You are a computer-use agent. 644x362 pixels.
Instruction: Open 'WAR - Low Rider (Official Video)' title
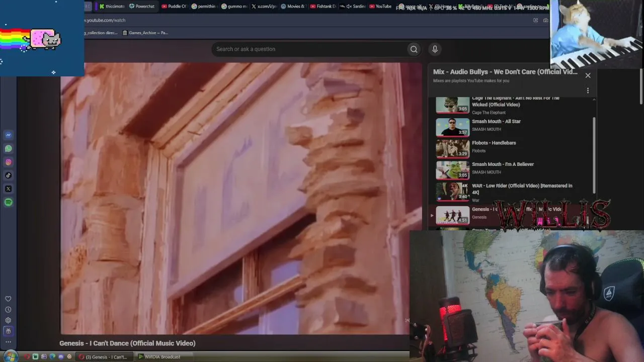pos(522,189)
